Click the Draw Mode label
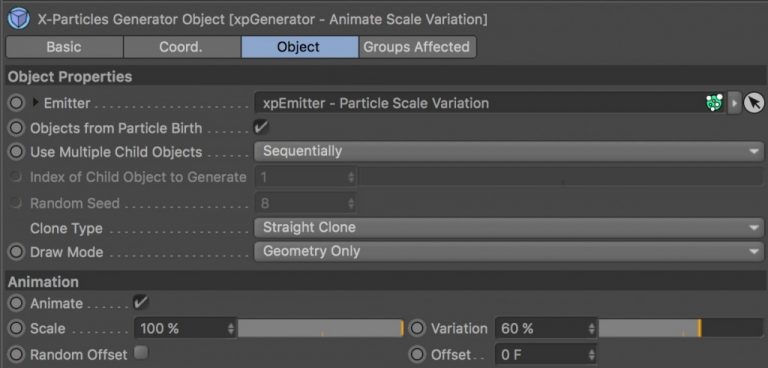 [67, 252]
